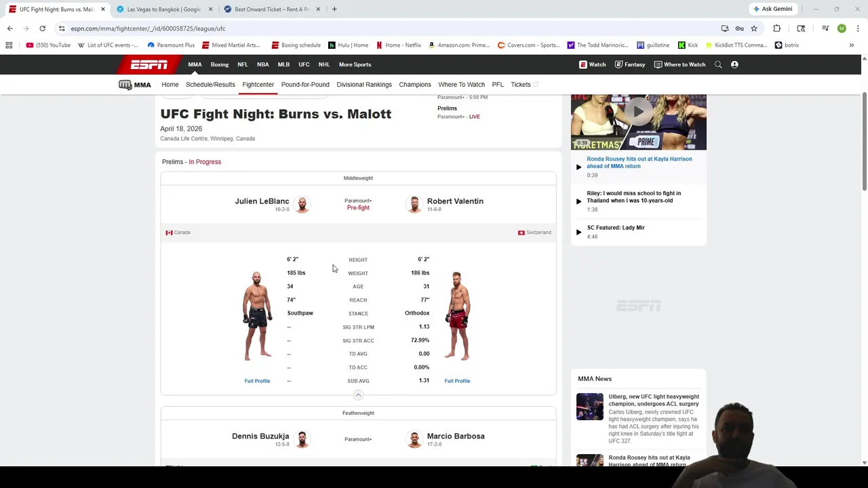Screen dimensions: 868x488
Task: Reload the page with refresh icon
Action: tap(42, 28)
